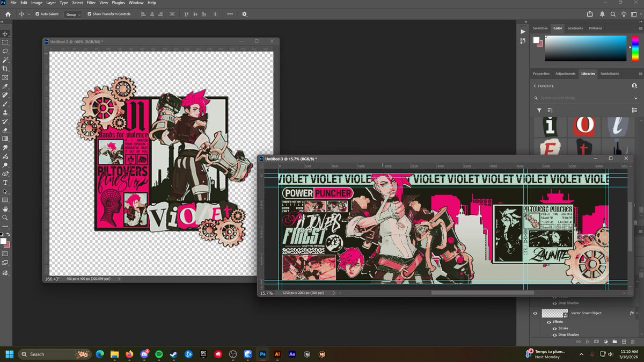Open Untitled-3 status bar arrow menu
The image size is (644, 362).
334,293
